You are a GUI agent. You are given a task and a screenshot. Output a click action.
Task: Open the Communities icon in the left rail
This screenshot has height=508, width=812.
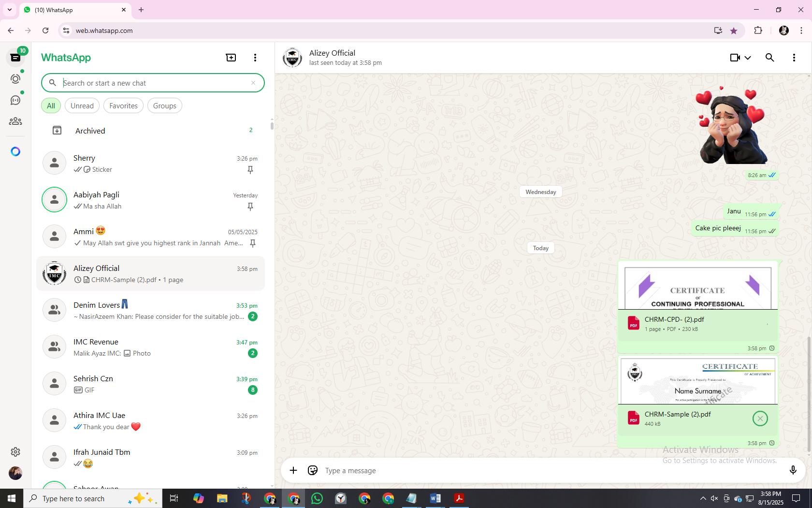coord(15,121)
